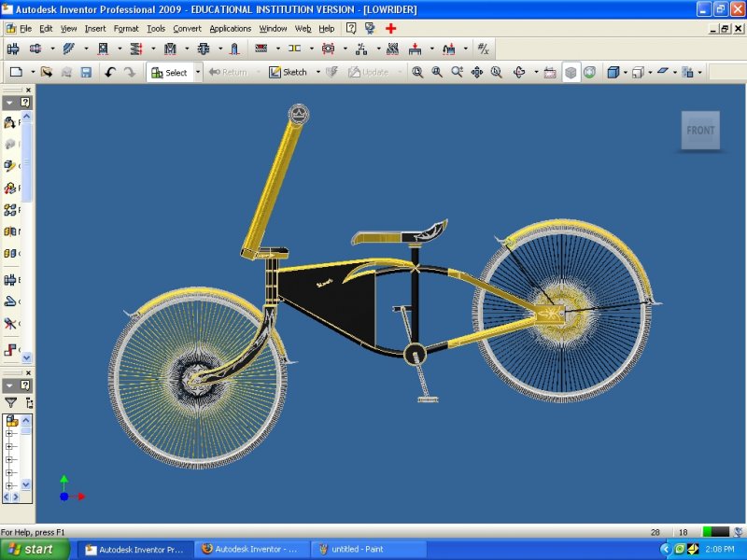This screenshot has height=560, width=747.
Task: Click the Rotate view tool
Action: (519, 72)
